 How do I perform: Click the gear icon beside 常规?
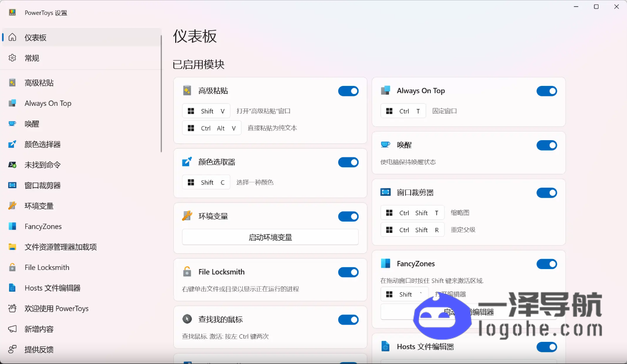tap(12, 58)
